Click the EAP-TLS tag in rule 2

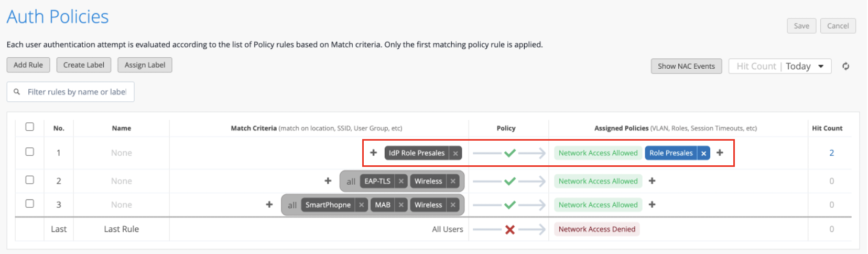(x=377, y=181)
